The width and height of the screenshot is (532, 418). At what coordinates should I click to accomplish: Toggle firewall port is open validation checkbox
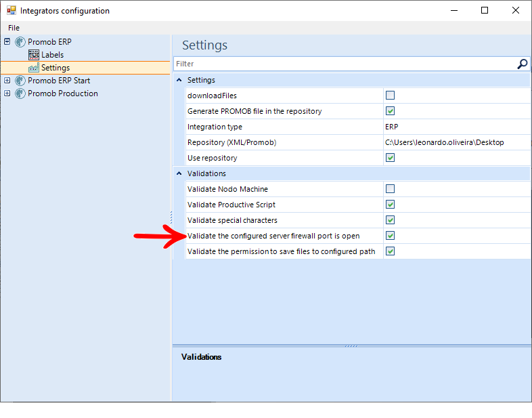pyautogui.click(x=390, y=236)
